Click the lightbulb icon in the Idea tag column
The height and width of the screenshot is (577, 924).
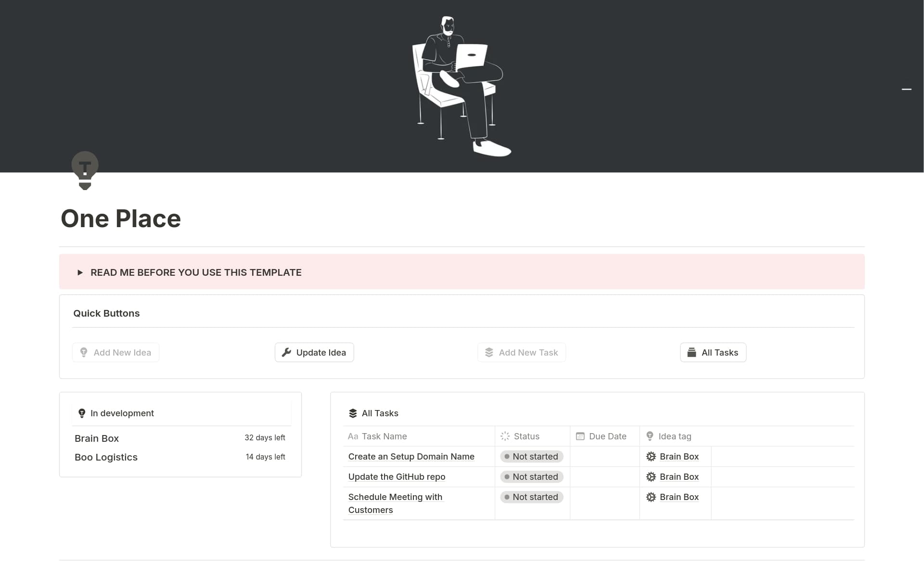(x=650, y=436)
